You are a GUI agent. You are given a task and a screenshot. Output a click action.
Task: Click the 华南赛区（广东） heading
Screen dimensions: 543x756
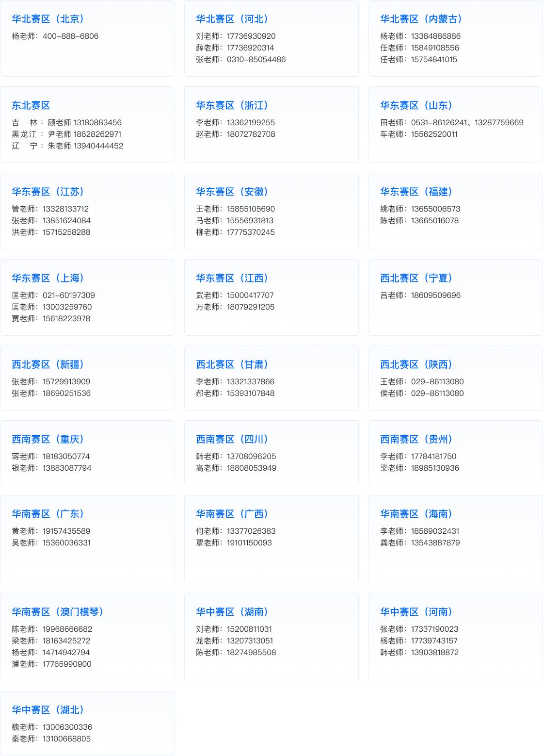point(48,514)
